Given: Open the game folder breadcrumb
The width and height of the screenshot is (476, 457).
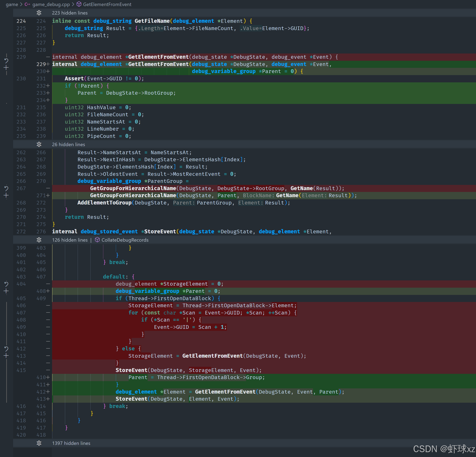Looking at the screenshot, I should (x=12, y=4).
